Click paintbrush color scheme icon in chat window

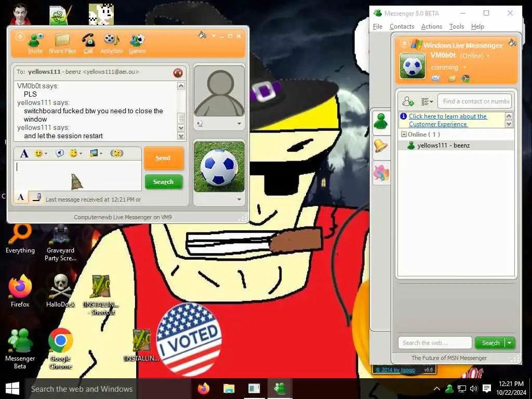202,35
